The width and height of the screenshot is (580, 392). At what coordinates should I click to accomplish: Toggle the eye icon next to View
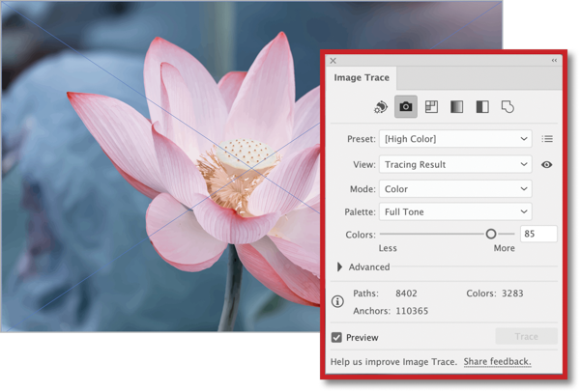(547, 165)
